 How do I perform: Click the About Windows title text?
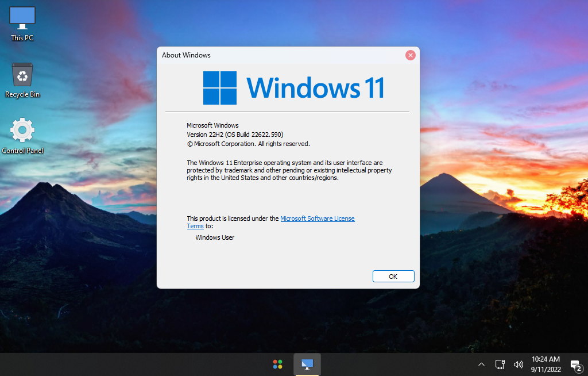click(186, 55)
